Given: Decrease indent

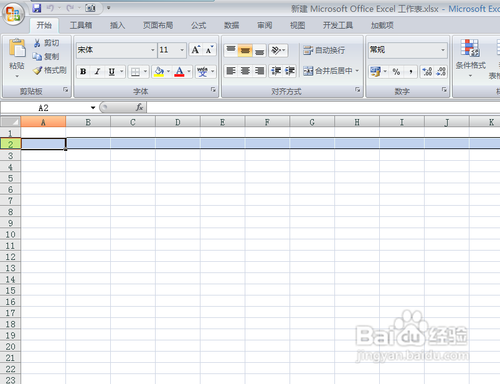Looking at the screenshot, I should pos(276,71).
